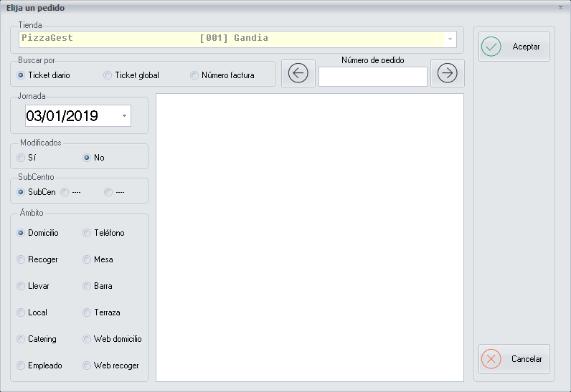
Task: Choose Mesa in Ámbito options
Action: (87, 259)
